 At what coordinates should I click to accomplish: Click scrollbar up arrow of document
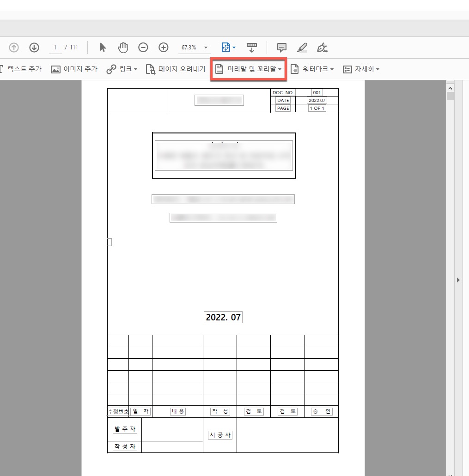click(450, 88)
